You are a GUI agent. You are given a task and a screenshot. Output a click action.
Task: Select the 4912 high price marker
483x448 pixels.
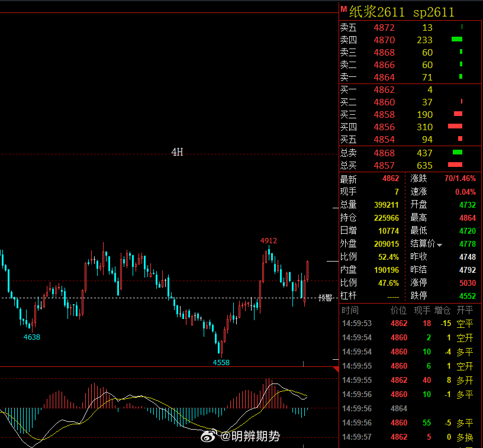pyautogui.click(x=269, y=240)
